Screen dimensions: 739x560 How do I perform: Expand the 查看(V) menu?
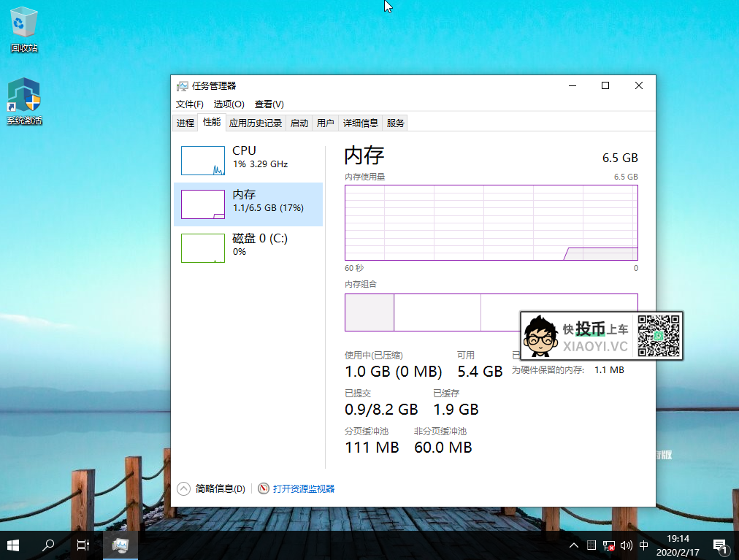(269, 104)
